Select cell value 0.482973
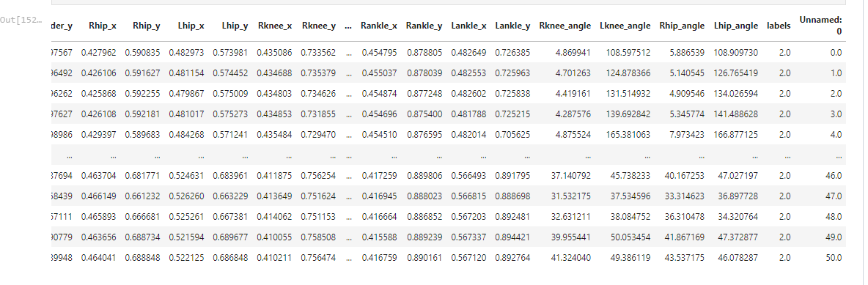Image resolution: width=868 pixels, height=285 pixels. (x=186, y=53)
